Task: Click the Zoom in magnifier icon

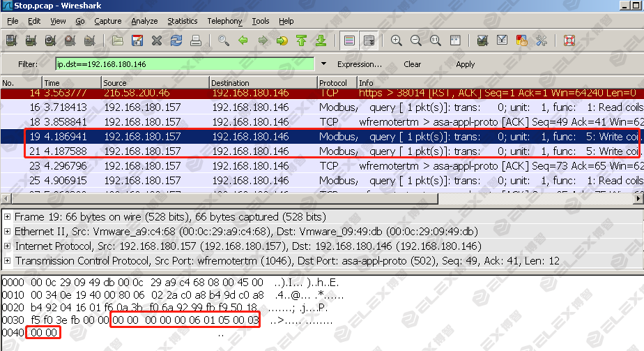Action: pos(397,40)
